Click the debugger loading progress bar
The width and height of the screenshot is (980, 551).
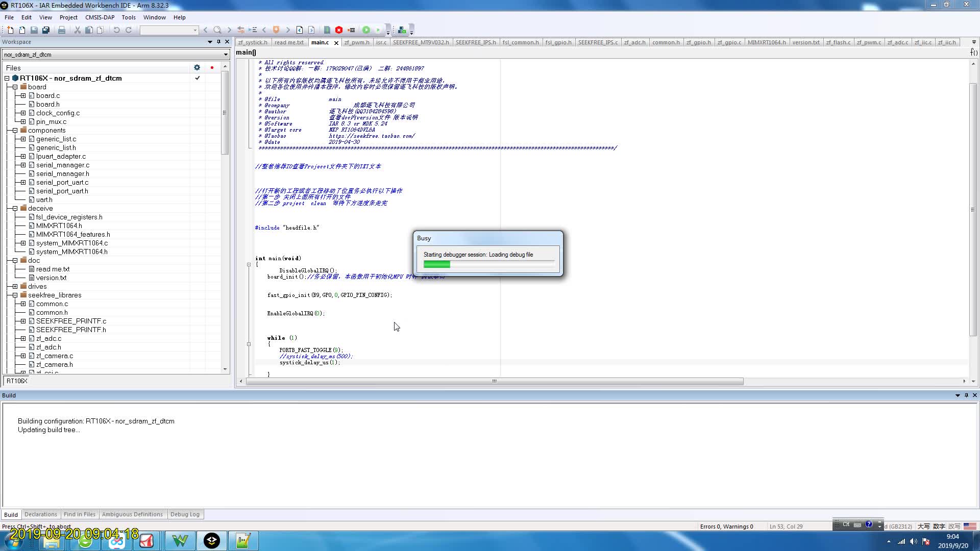488,264
